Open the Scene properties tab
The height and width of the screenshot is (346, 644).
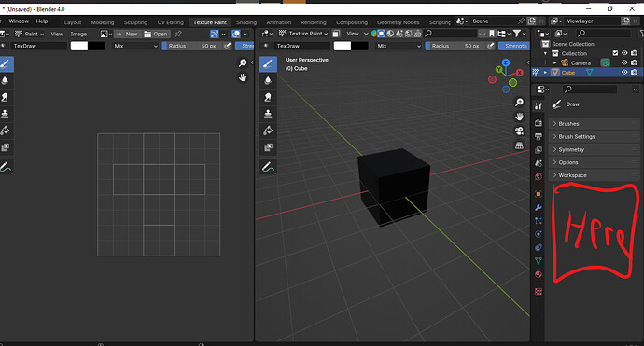pos(539,163)
